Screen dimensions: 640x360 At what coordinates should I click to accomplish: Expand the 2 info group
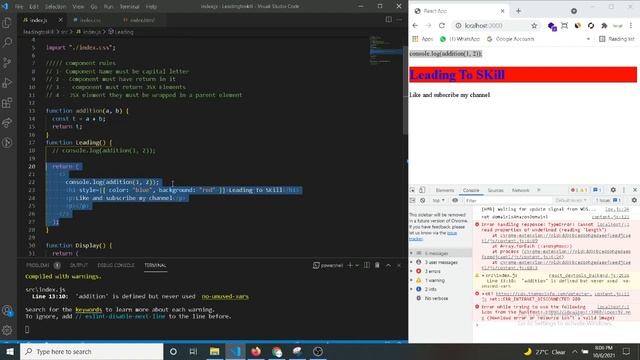(430, 289)
